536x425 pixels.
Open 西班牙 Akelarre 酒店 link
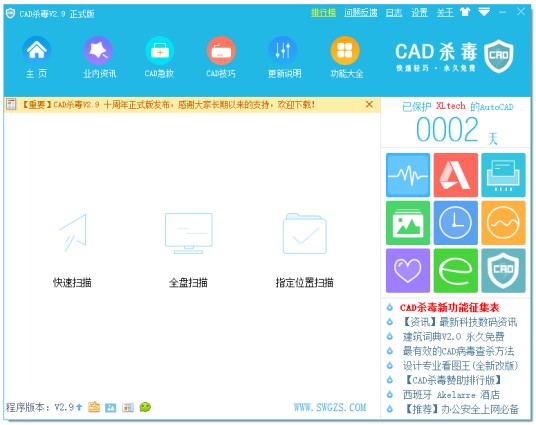coord(451,395)
